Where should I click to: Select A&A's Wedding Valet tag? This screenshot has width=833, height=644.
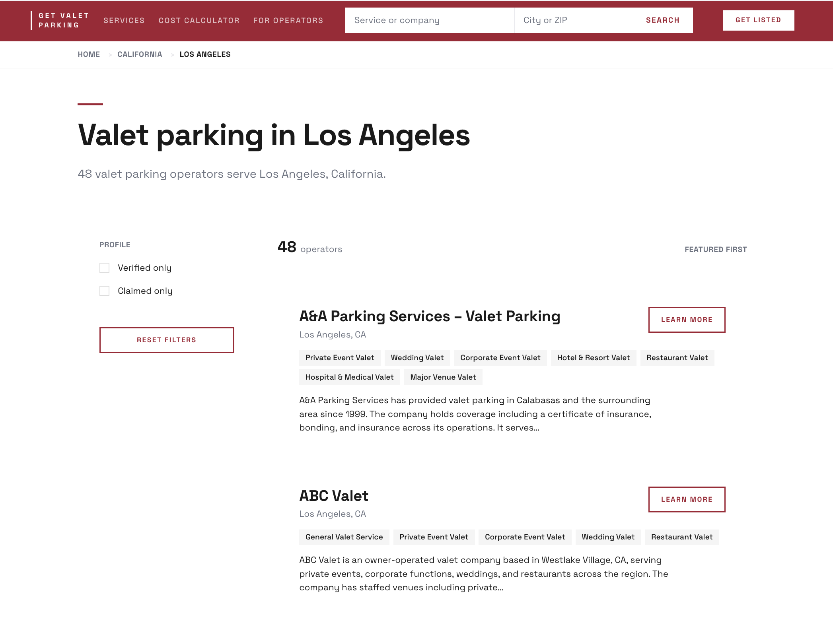[417, 358]
